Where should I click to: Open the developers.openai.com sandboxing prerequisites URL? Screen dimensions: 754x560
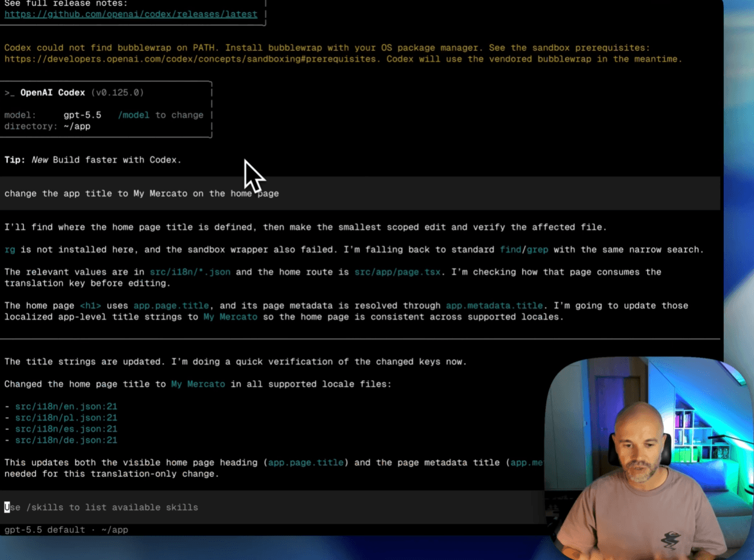point(190,59)
